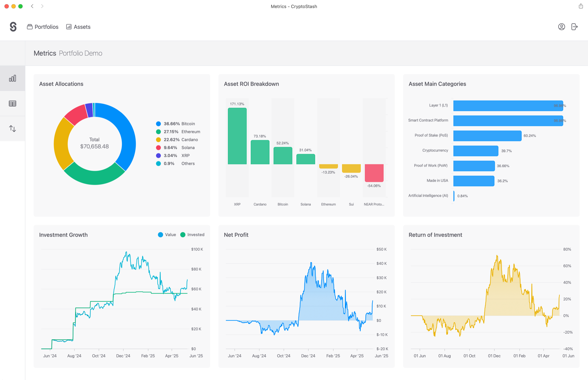
Task: Toggle the Invested series in Investment Growth
Action: 192,235
